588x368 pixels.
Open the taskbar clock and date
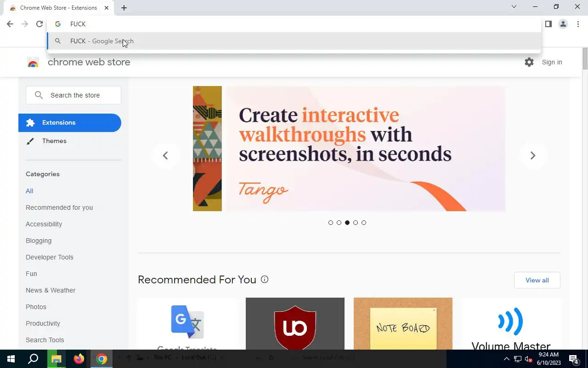pos(548,359)
